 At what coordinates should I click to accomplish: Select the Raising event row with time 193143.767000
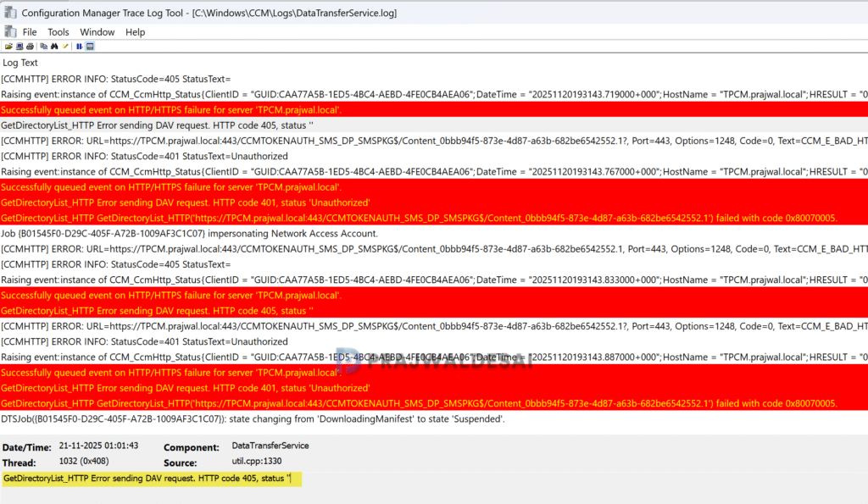[434, 171]
